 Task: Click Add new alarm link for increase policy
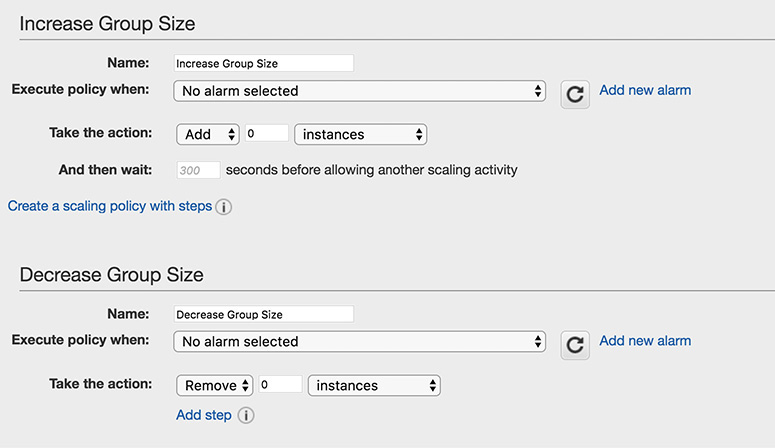[645, 90]
